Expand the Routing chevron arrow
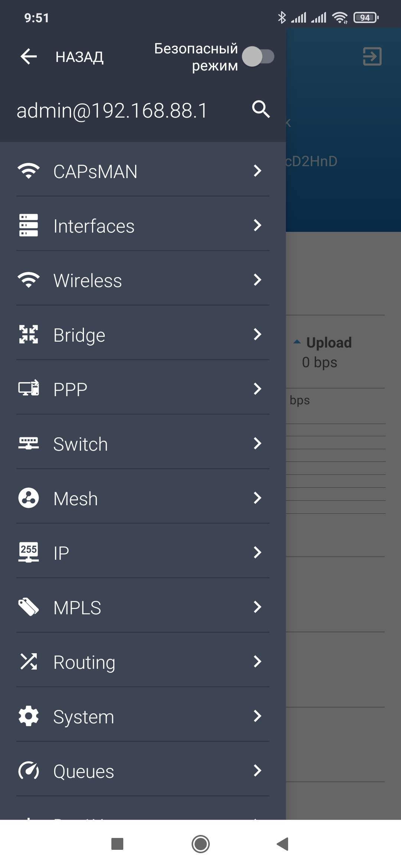 [x=257, y=662]
